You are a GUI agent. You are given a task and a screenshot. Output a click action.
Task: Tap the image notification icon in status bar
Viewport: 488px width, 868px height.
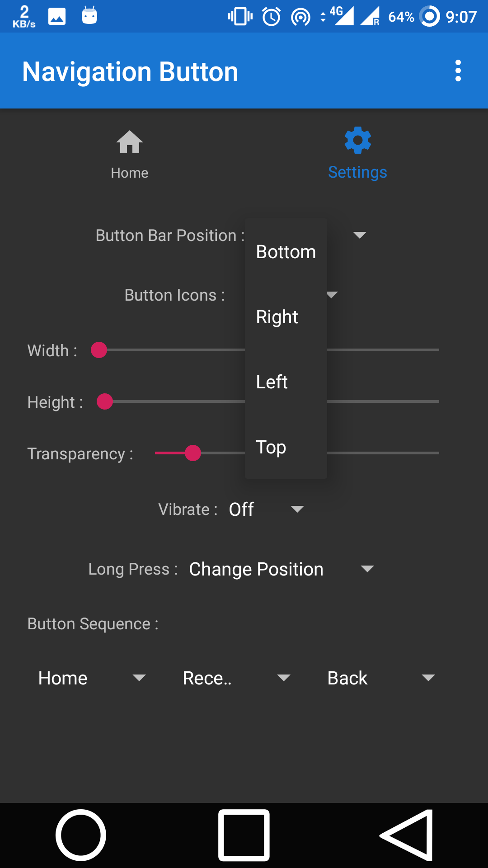[x=57, y=17]
